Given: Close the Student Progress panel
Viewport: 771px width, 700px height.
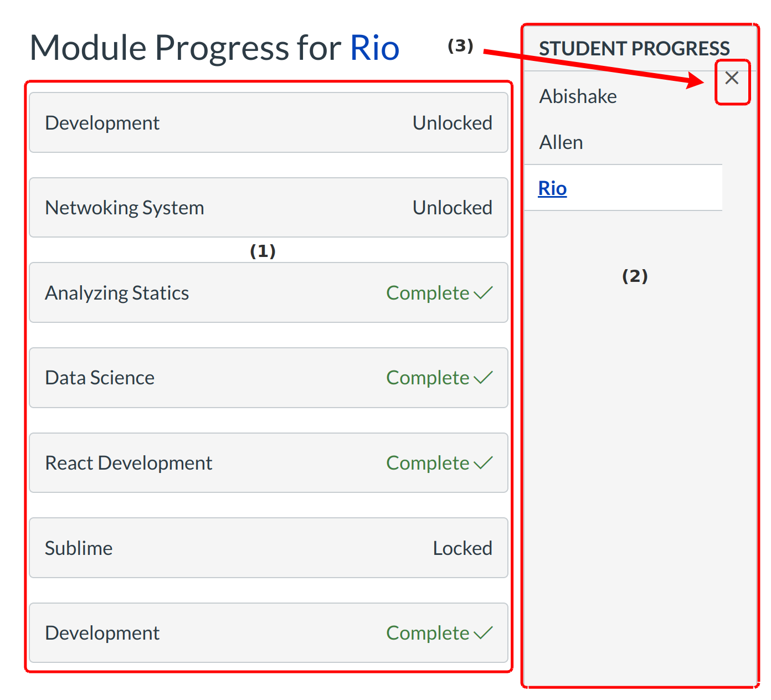Looking at the screenshot, I should [x=732, y=78].
